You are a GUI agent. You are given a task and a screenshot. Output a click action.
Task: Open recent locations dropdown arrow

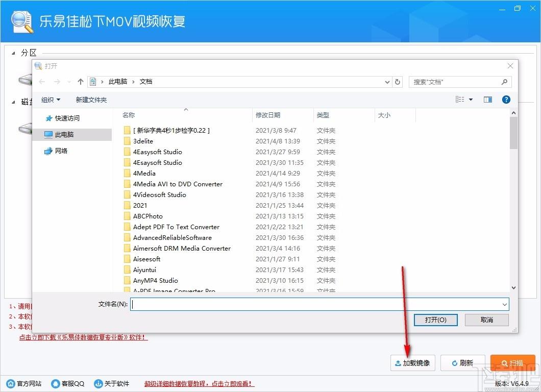[69, 82]
